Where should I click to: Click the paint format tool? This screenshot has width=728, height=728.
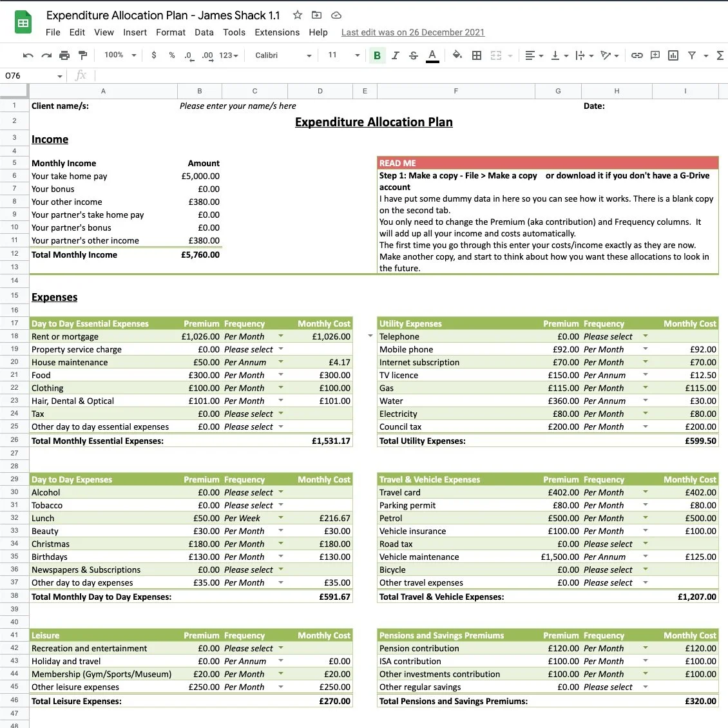click(83, 55)
